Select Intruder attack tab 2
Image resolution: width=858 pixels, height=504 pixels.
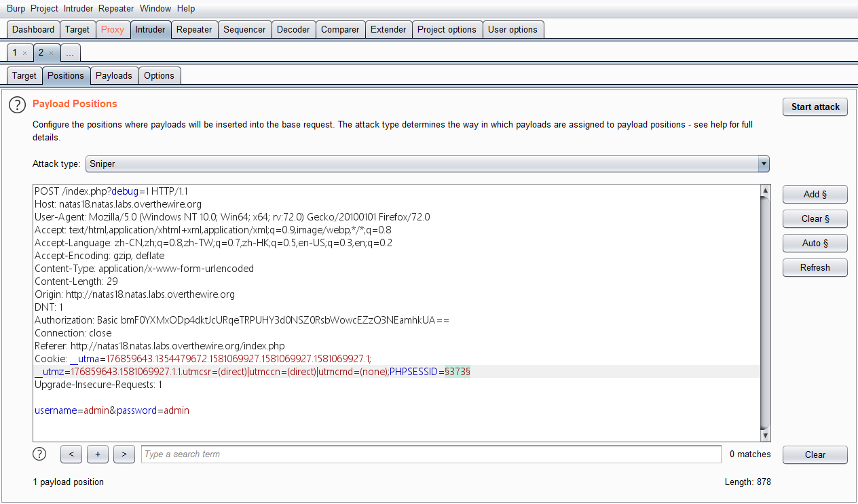(41, 53)
